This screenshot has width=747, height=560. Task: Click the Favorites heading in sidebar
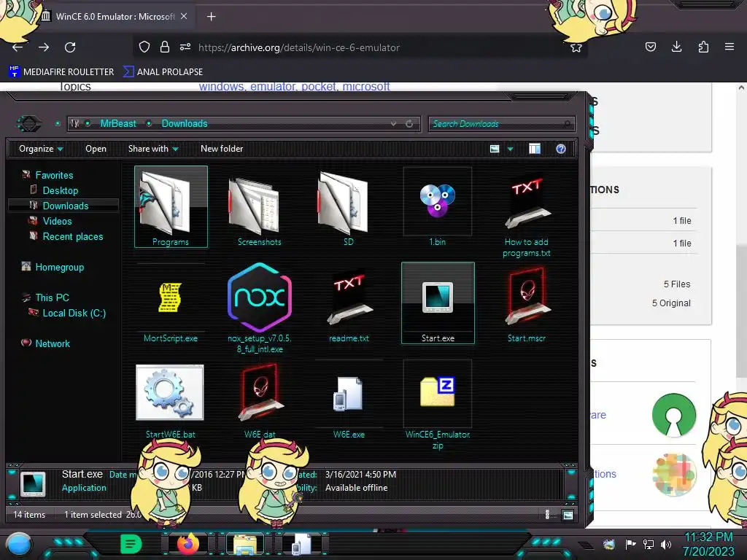click(54, 175)
